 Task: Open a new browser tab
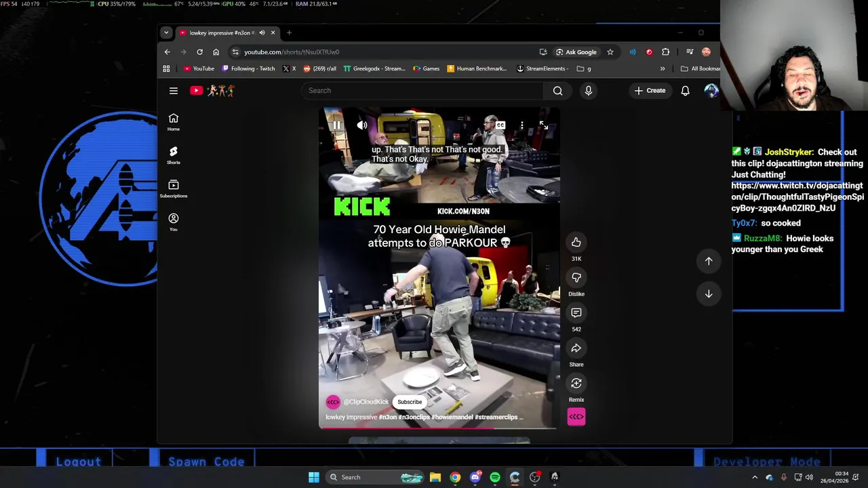click(289, 33)
